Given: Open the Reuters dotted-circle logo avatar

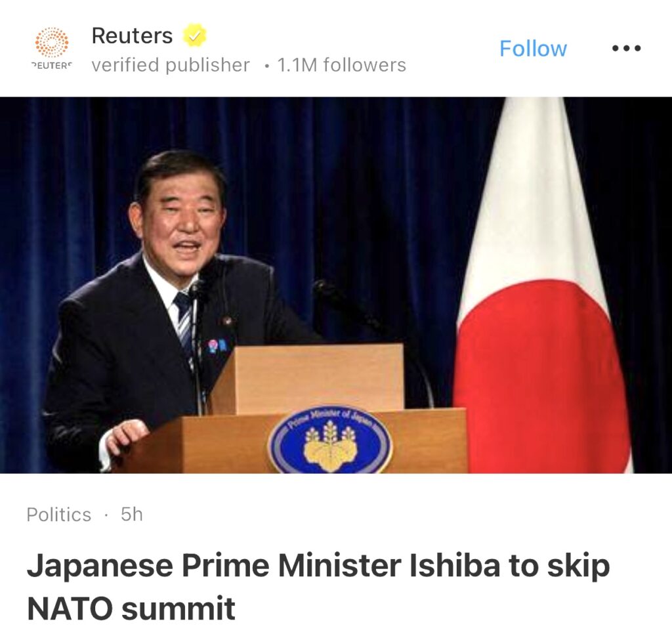Looking at the screenshot, I should pos(51,43).
